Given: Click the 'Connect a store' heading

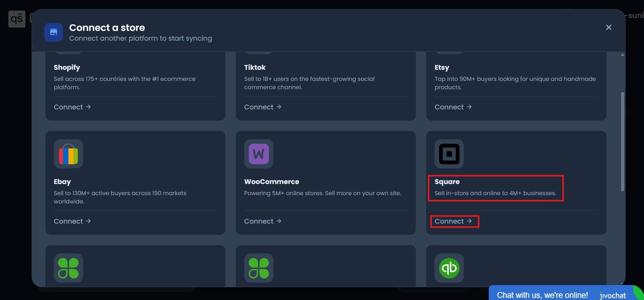Looking at the screenshot, I should pyautogui.click(x=107, y=27).
